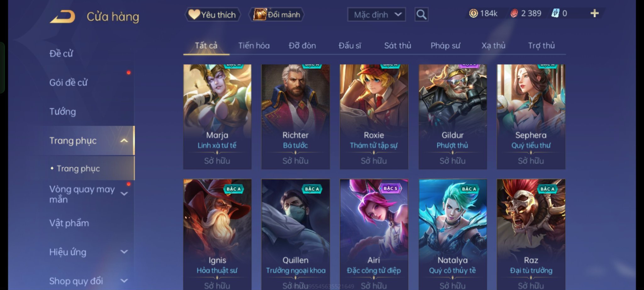
Task: Select the Richter Bá tước skin card
Action: [296, 117]
